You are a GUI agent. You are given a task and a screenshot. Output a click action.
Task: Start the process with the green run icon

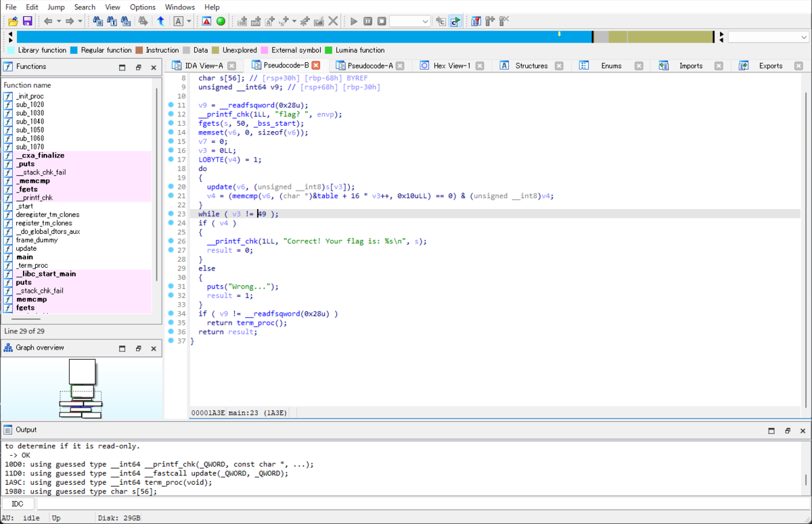(220, 21)
